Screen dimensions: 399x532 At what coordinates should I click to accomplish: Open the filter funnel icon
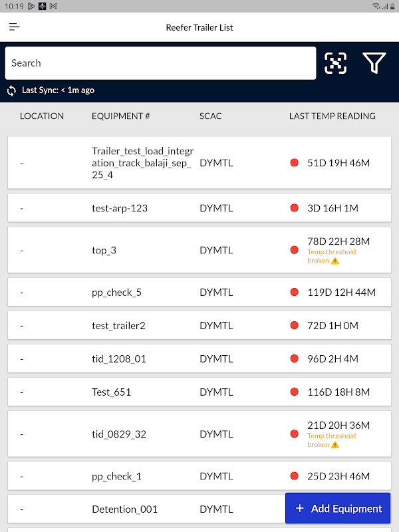(x=374, y=63)
